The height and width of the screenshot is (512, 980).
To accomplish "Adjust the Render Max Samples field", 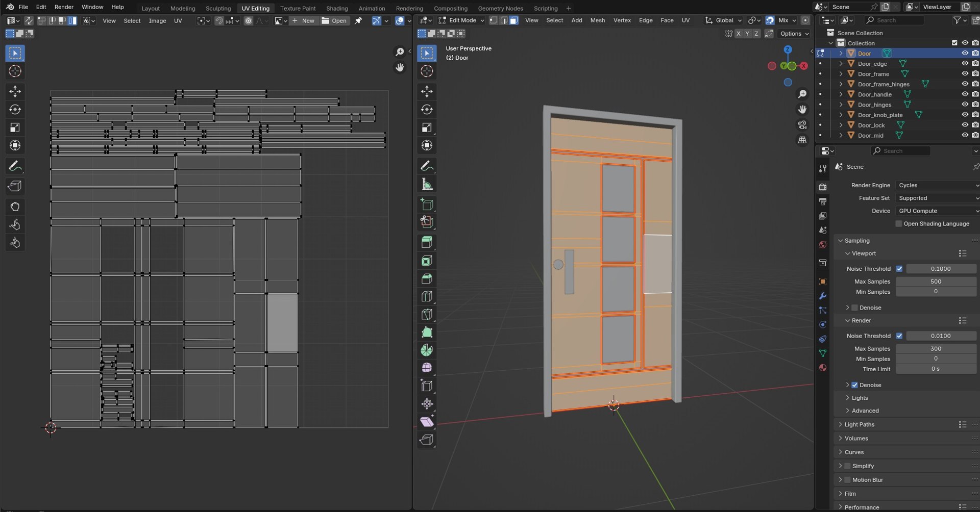I will 936,349.
